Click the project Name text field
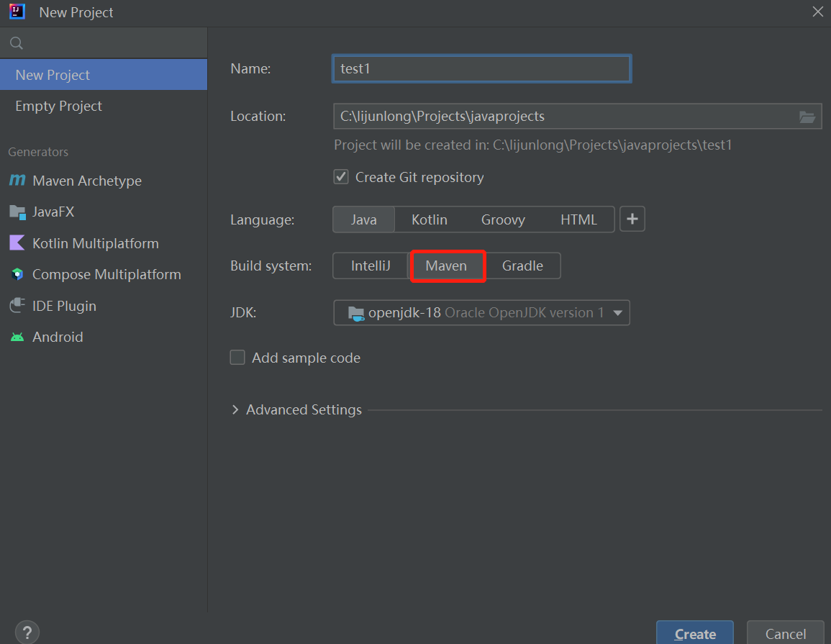The image size is (831, 644). [481, 69]
